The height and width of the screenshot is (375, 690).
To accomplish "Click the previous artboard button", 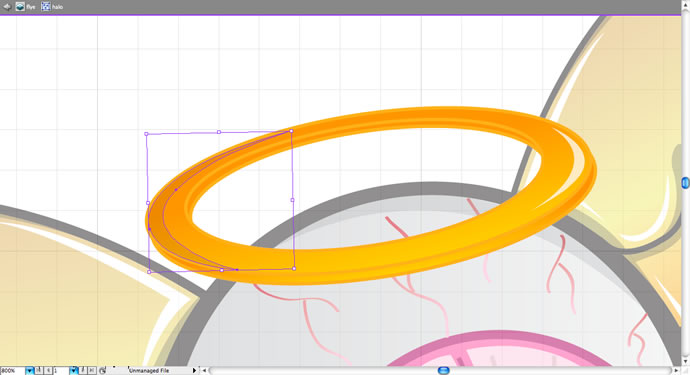I will 48,371.
